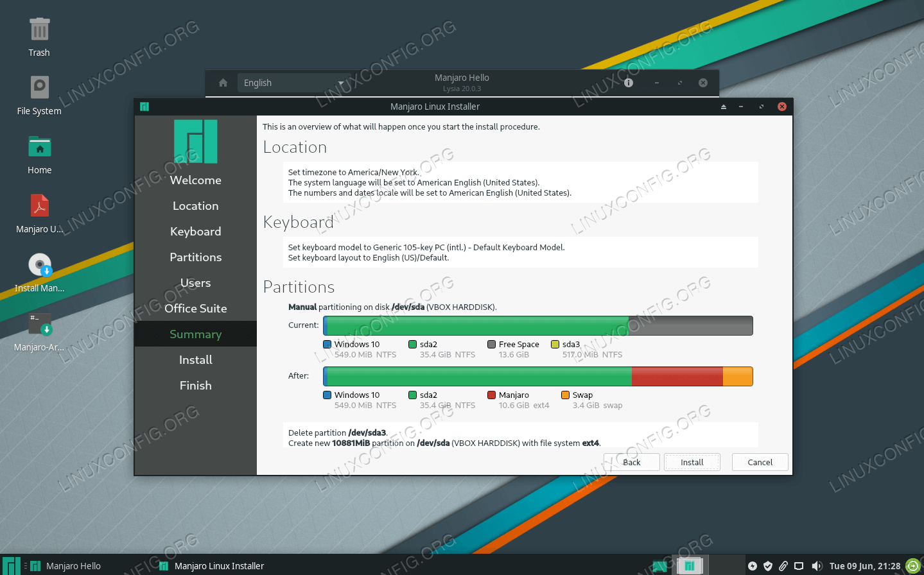
Task: Click the green logout icon in taskbar
Action: click(913, 566)
